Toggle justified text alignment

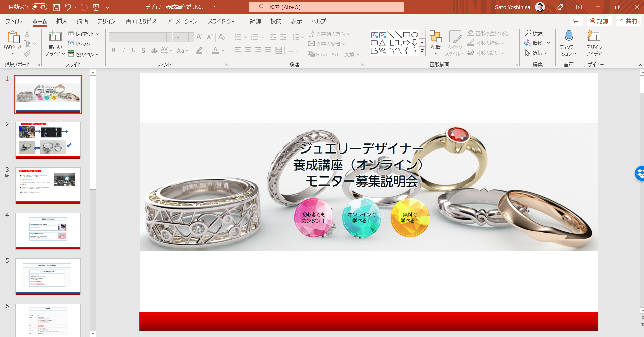(268, 50)
